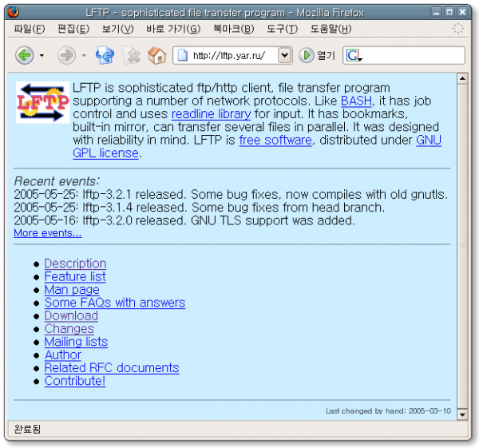Click the LFTP logo image
This screenshot has width=479, height=448.
42,102
